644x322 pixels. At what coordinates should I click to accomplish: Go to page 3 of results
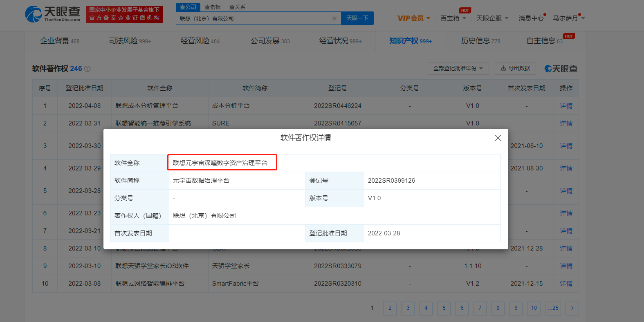click(408, 308)
